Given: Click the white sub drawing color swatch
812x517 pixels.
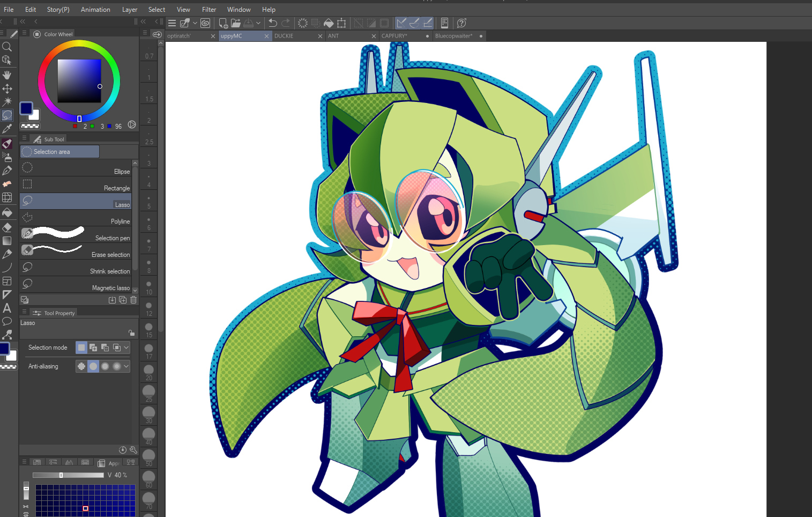Looking at the screenshot, I should pos(35,115).
